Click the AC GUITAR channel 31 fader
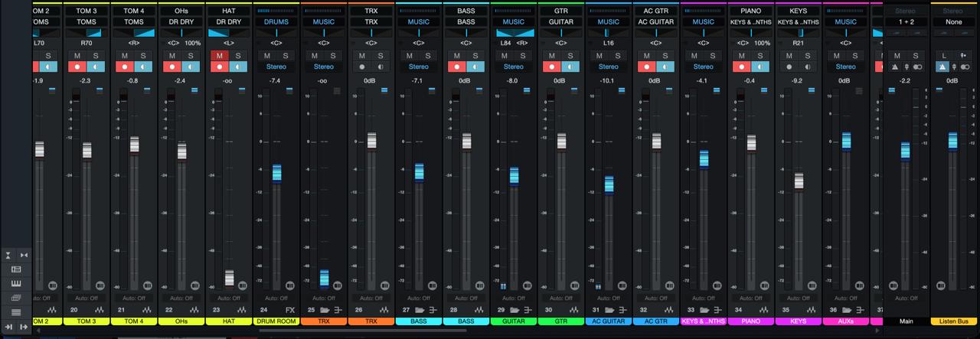 point(609,184)
